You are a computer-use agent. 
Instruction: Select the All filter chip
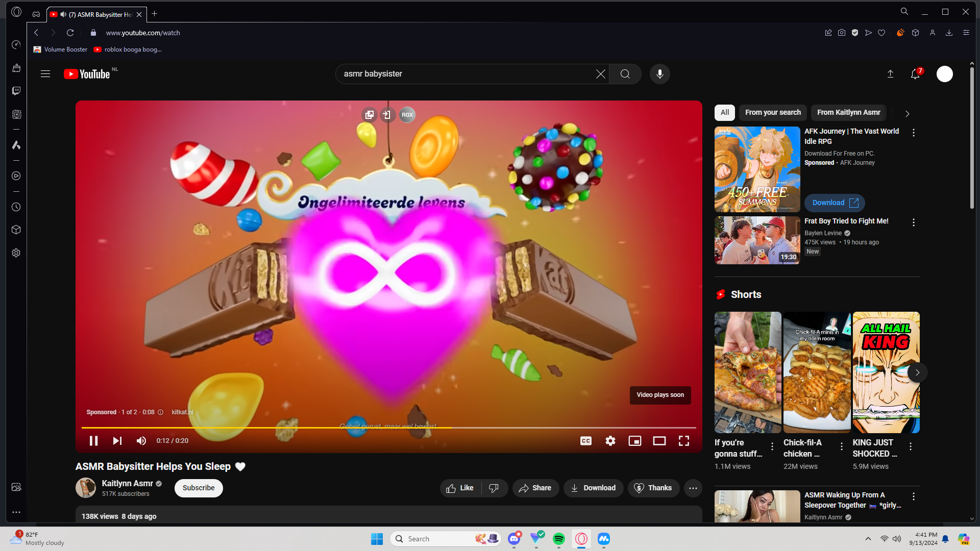pyautogui.click(x=725, y=112)
